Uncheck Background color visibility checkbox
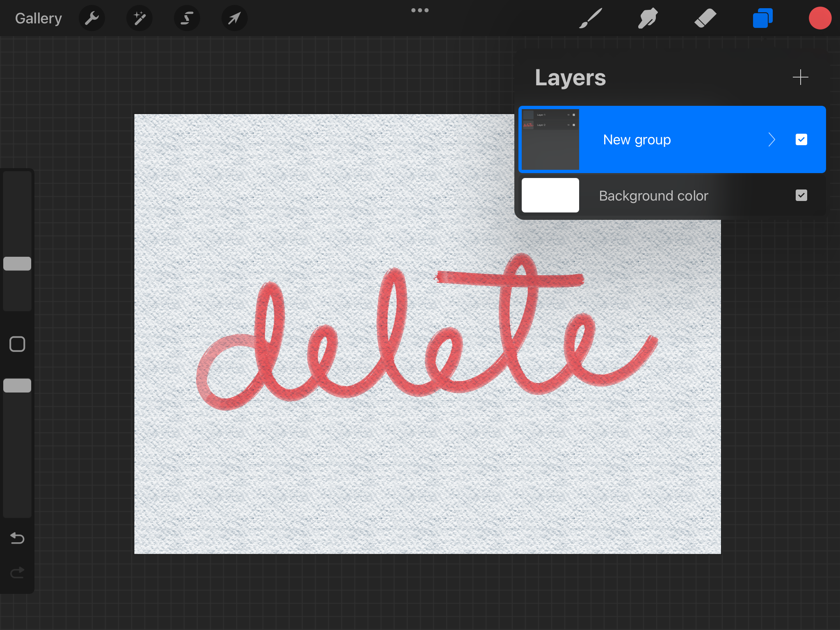 (801, 195)
